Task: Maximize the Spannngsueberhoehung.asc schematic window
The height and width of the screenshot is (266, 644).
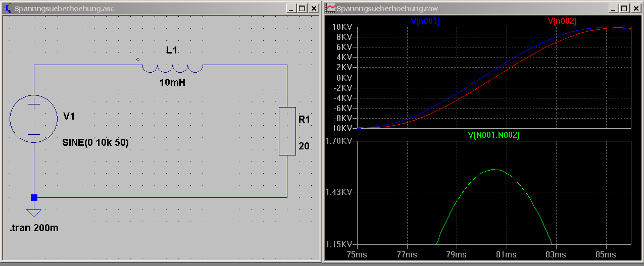Action: click(x=302, y=8)
